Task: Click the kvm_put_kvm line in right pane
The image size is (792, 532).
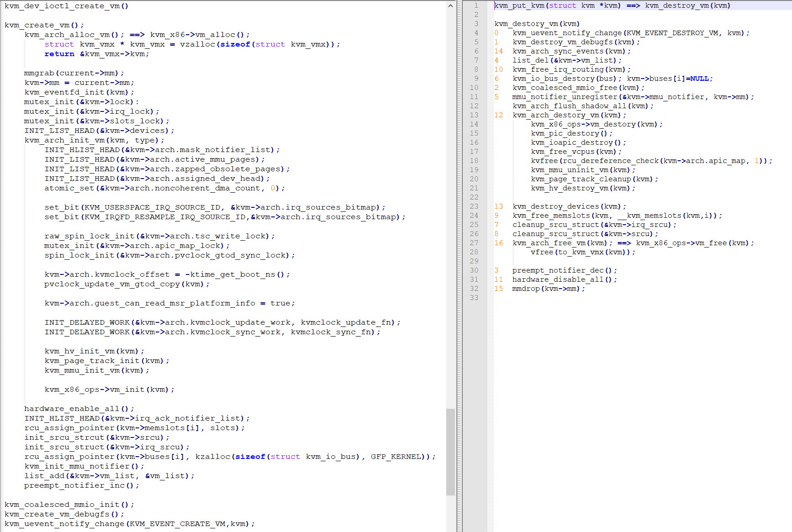Action: (x=612, y=5)
